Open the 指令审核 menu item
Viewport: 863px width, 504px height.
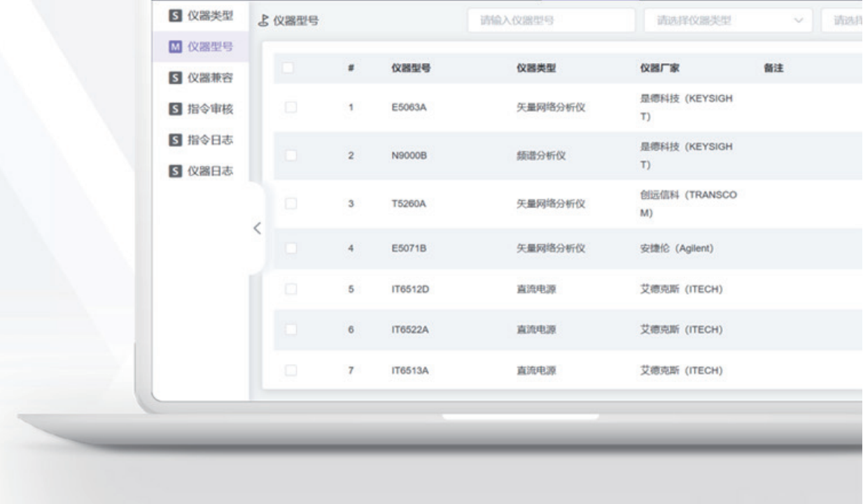click(209, 108)
